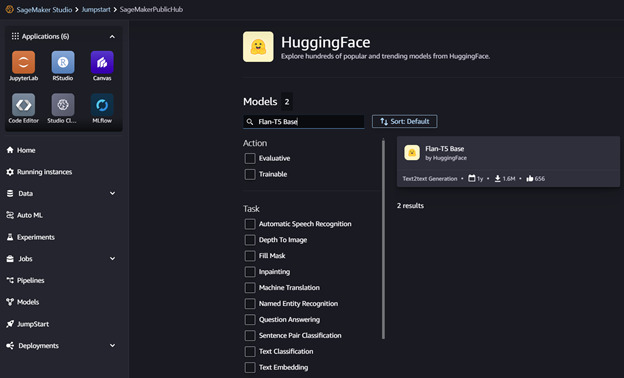624x378 pixels.
Task: Click the Running instances gear icon
Action: pyautogui.click(x=10, y=172)
